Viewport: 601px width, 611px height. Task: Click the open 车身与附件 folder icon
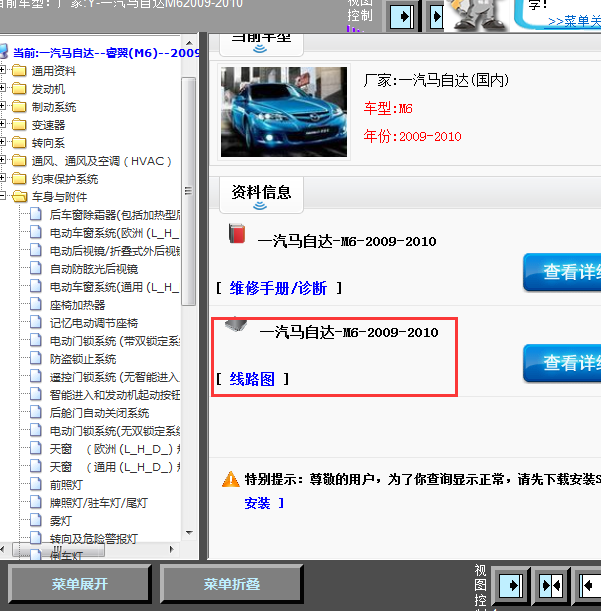pyautogui.click(x=19, y=196)
